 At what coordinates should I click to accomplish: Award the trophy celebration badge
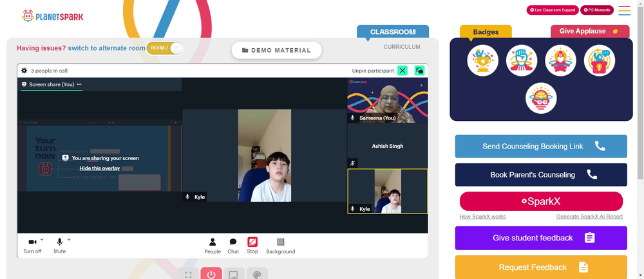click(482, 60)
